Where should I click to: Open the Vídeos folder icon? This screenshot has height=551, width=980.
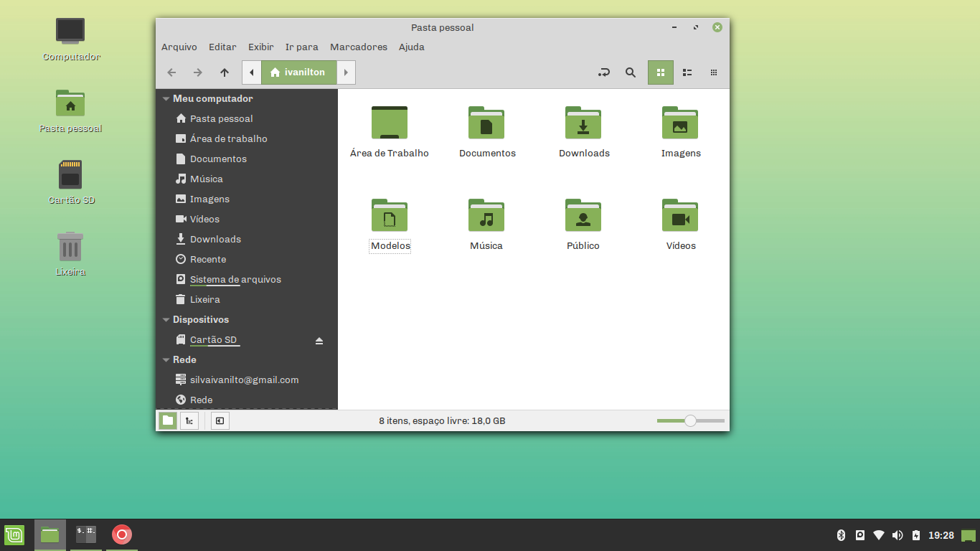coord(679,215)
